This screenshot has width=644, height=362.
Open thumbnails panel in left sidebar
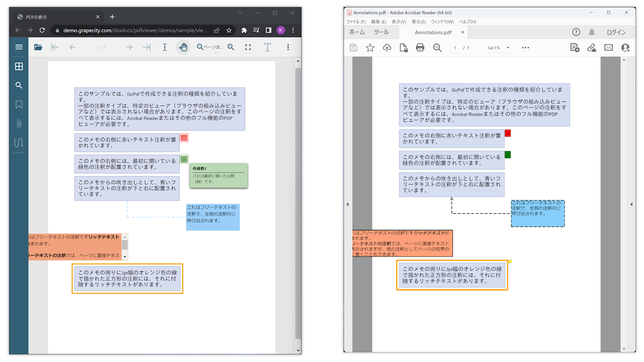coord(19,66)
